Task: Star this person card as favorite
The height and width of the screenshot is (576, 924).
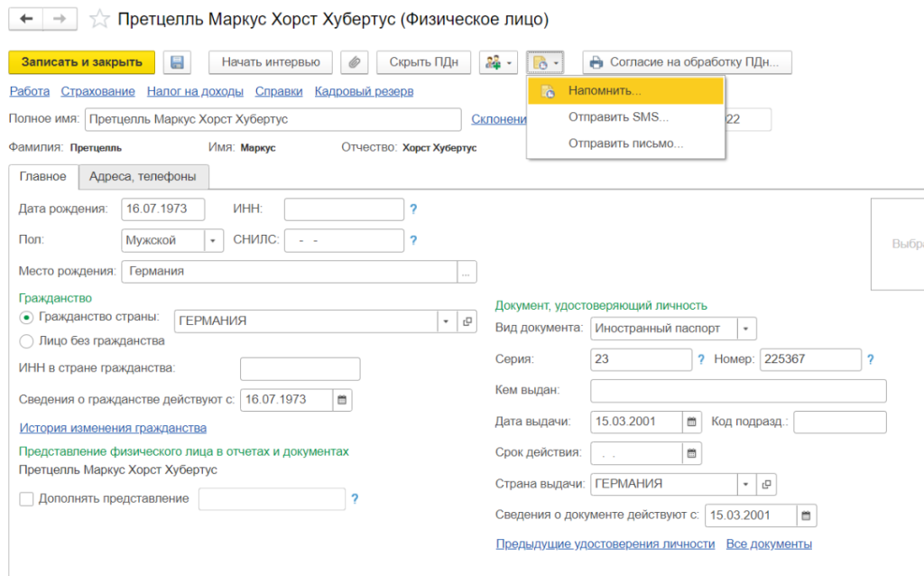Action: (x=100, y=19)
